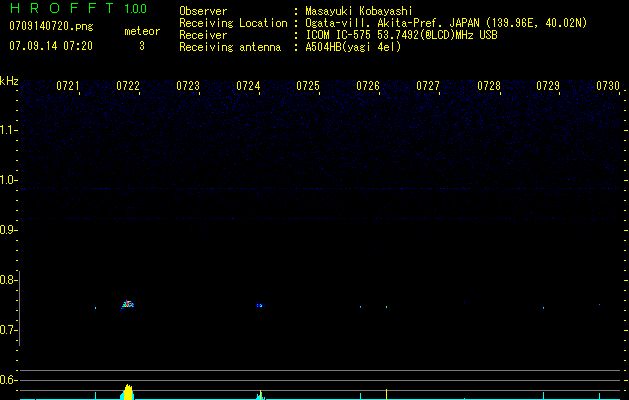Click the Receiving Location value text
The image size is (629, 400).
pyautogui.click(x=446, y=23)
